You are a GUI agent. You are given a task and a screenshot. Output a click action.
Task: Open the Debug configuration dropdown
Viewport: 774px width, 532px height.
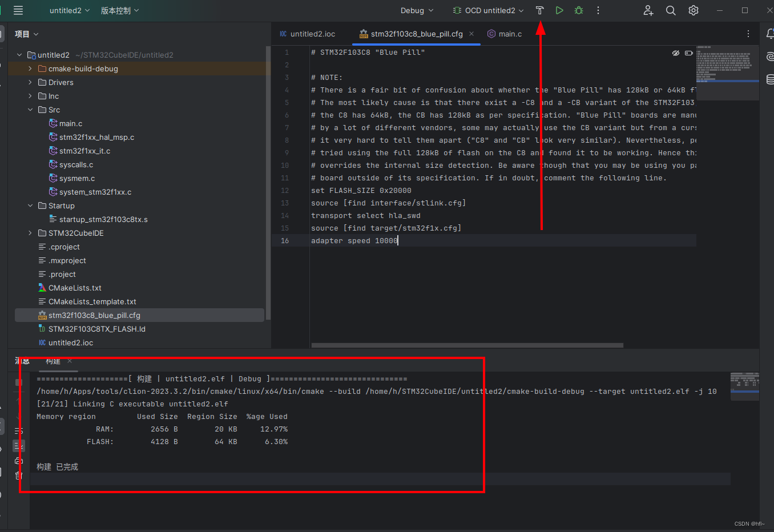[416, 10]
